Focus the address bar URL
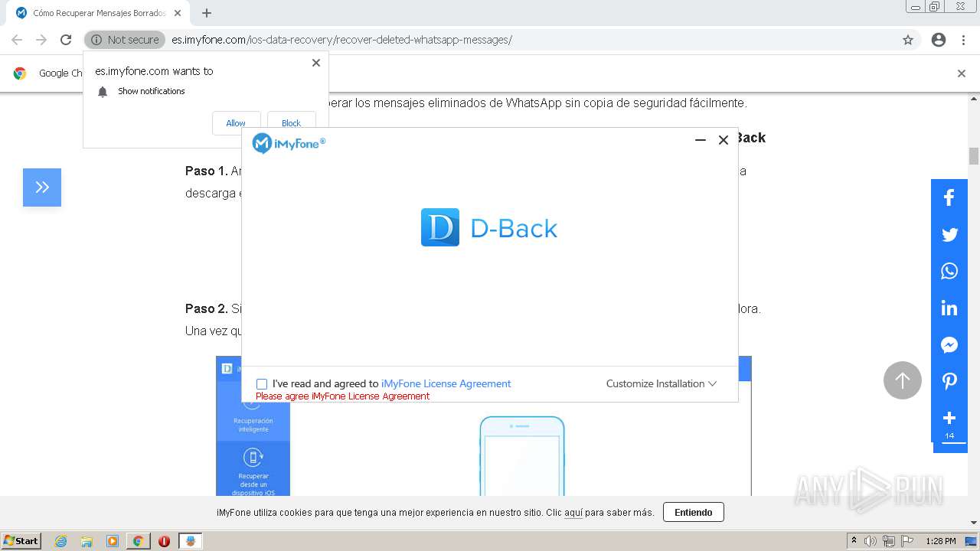This screenshot has width=980, height=551. click(x=341, y=40)
